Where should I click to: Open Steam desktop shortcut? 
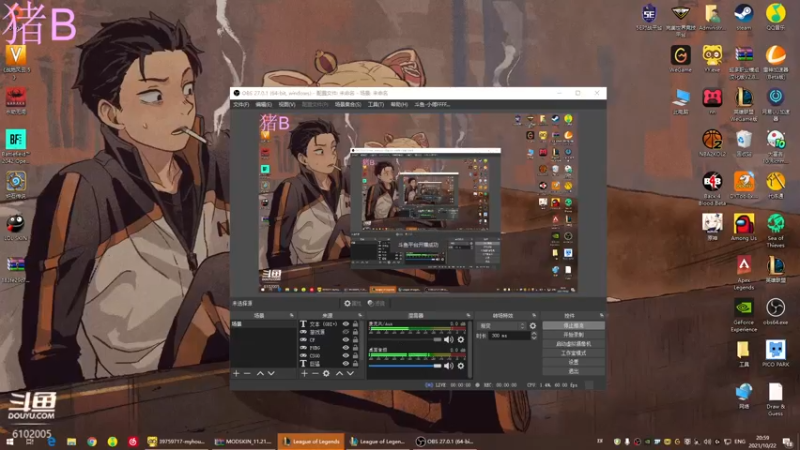click(x=743, y=17)
